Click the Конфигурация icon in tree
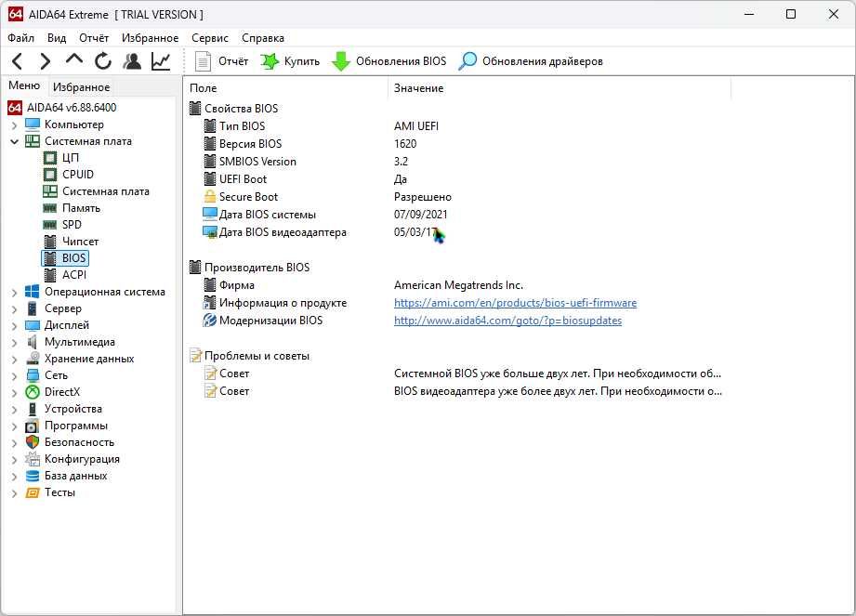This screenshot has height=616, width=856. click(33, 459)
